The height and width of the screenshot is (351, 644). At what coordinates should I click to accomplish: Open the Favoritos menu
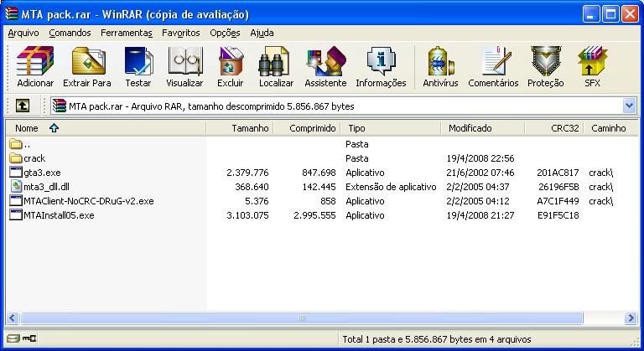(x=181, y=33)
